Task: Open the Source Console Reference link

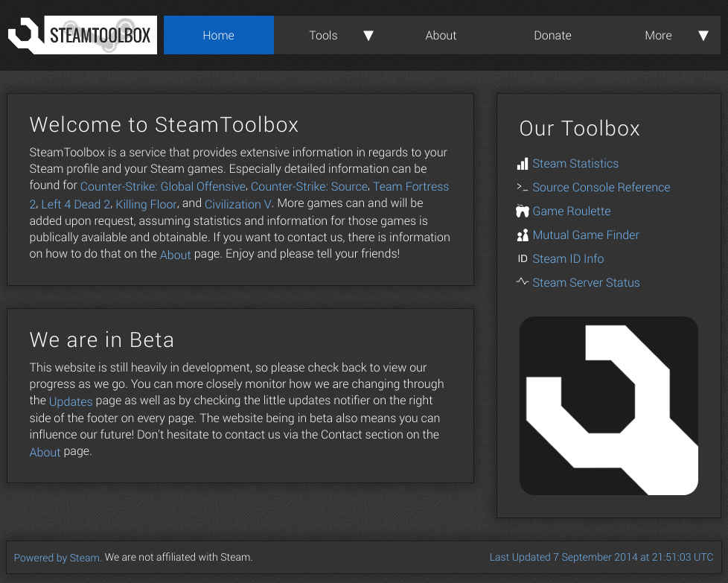Action: (601, 187)
